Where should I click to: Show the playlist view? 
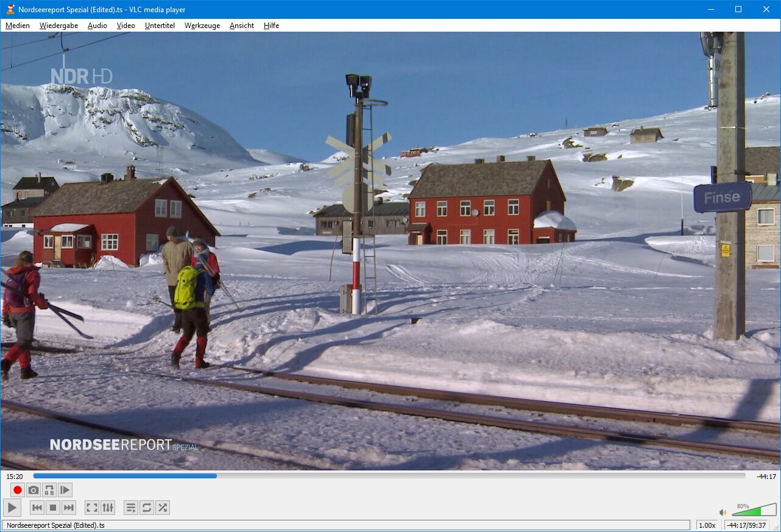(130, 508)
